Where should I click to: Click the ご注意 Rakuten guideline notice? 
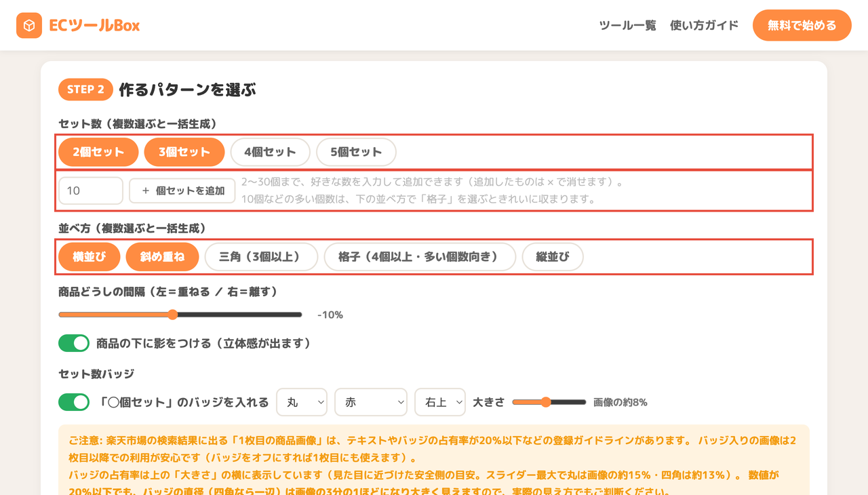pos(434,461)
